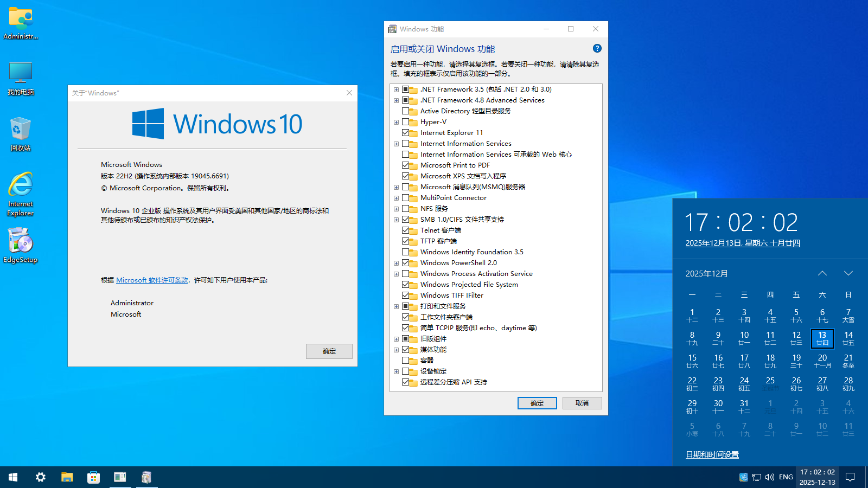Screen dimensions: 868x488
Task: Uncheck the Telnet 客户端 checkbox
Action: [405, 230]
